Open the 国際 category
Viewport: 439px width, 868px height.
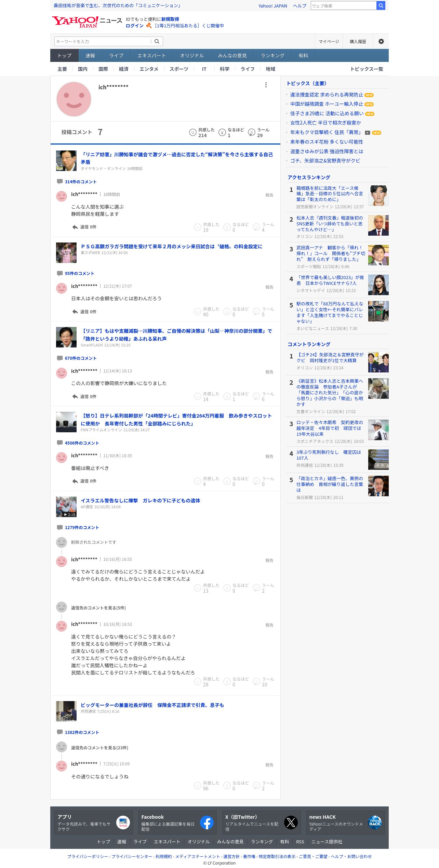[x=103, y=69]
